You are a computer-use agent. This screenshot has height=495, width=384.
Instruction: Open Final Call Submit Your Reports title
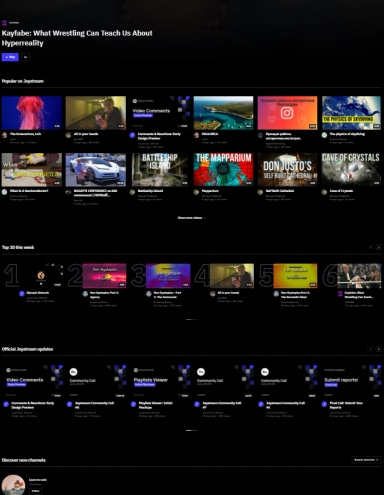[346, 405]
